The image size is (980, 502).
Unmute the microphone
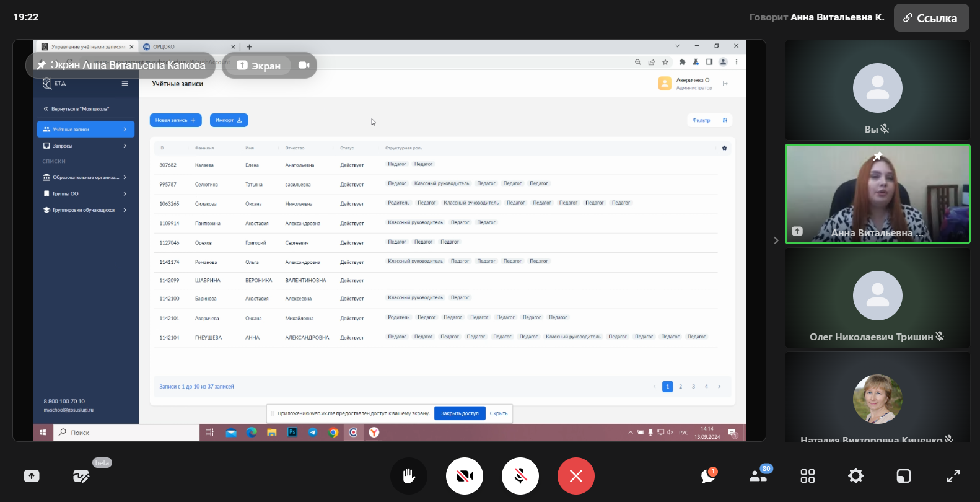[520, 476]
